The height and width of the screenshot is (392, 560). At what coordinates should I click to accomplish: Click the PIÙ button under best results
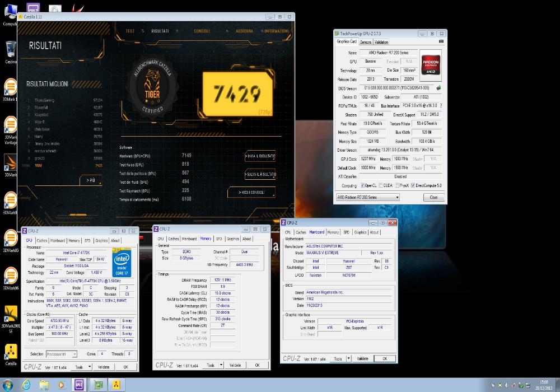point(91,180)
